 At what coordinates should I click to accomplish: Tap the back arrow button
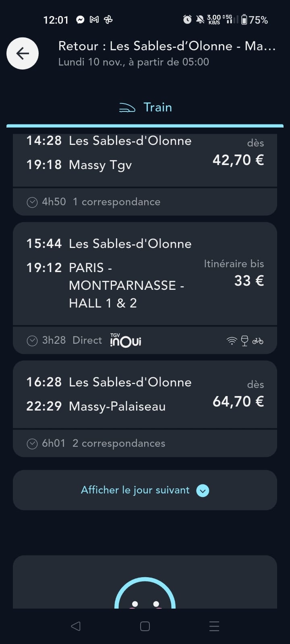[23, 54]
